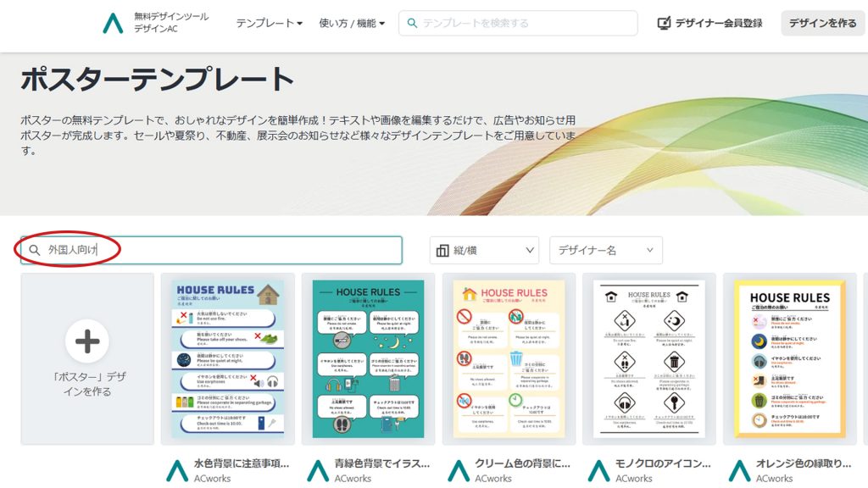Viewport: 868px width, 488px height.
Task: Click ACworks logo under light blue template
Action: 177,471
